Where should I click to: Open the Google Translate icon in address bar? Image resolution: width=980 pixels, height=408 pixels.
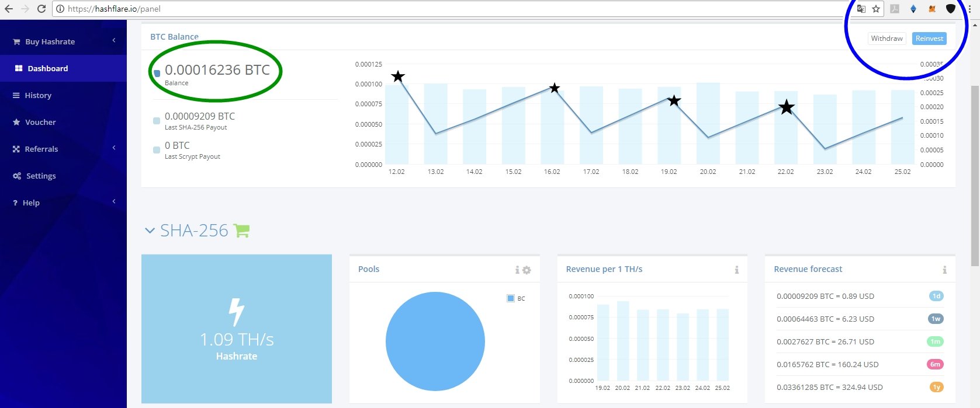861,9
